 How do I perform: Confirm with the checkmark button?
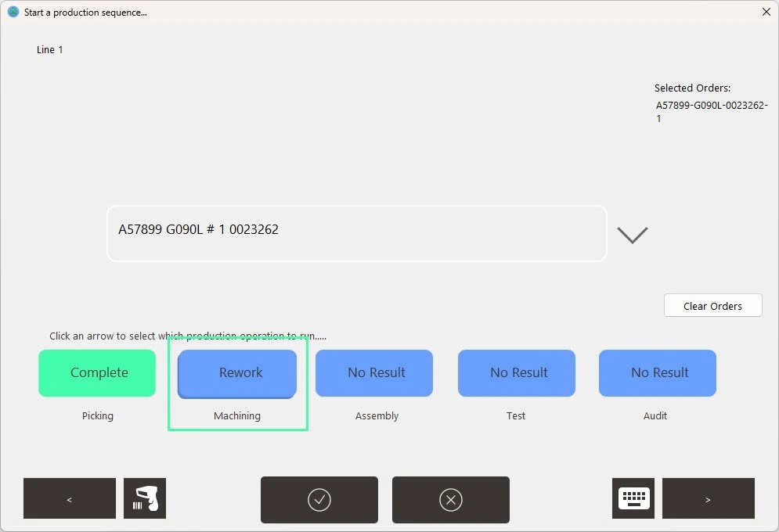click(x=319, y=499)
